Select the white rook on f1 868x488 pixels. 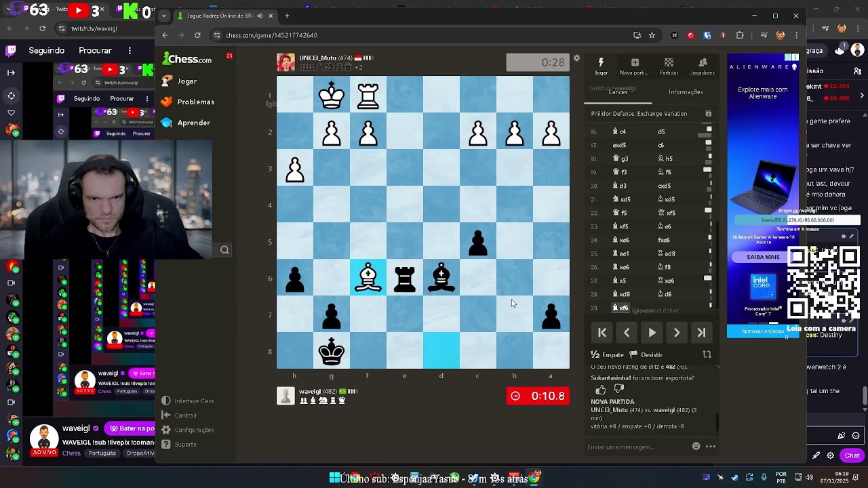pyautogui.click(x=368, y=95)
